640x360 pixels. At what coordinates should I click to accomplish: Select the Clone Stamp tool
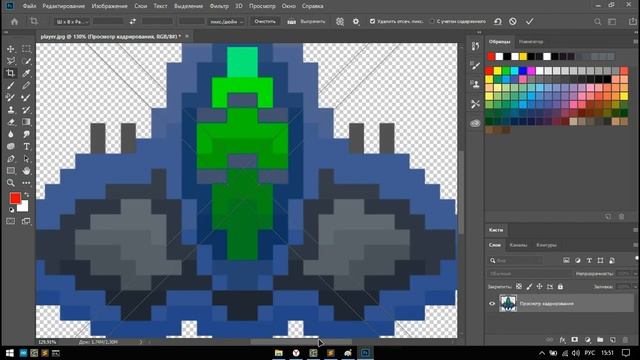coord(11,110)
